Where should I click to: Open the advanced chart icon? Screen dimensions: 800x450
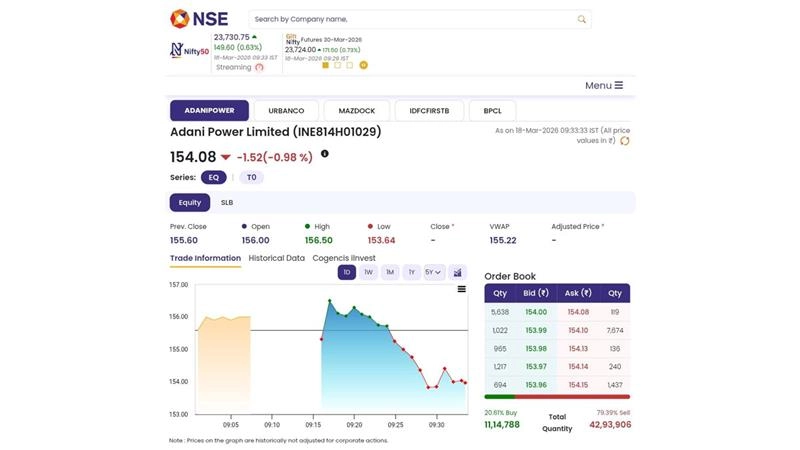tap(458, 272)
